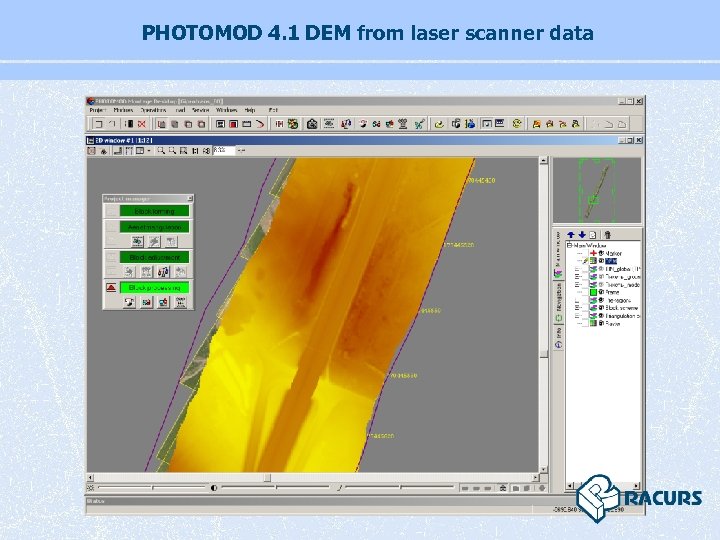The image size is (720, 540).
Task: Move layer down with blue down arrow
Action: click(582, 235)
